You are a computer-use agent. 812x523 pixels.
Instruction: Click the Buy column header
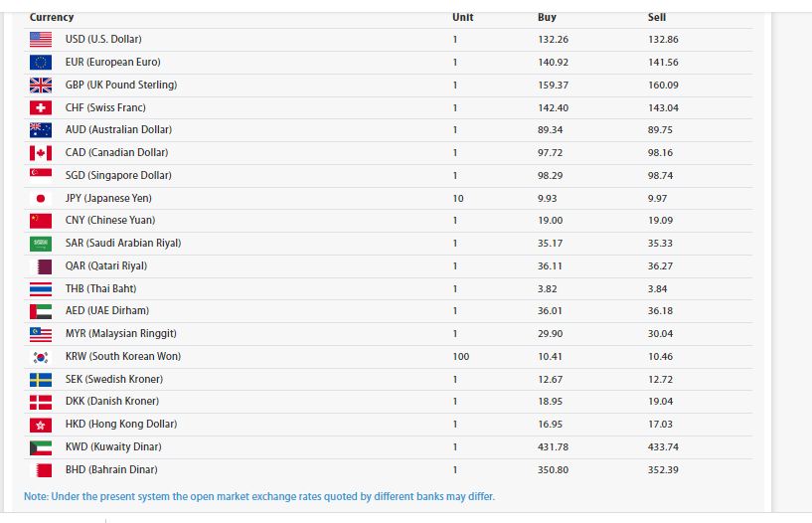547,17
